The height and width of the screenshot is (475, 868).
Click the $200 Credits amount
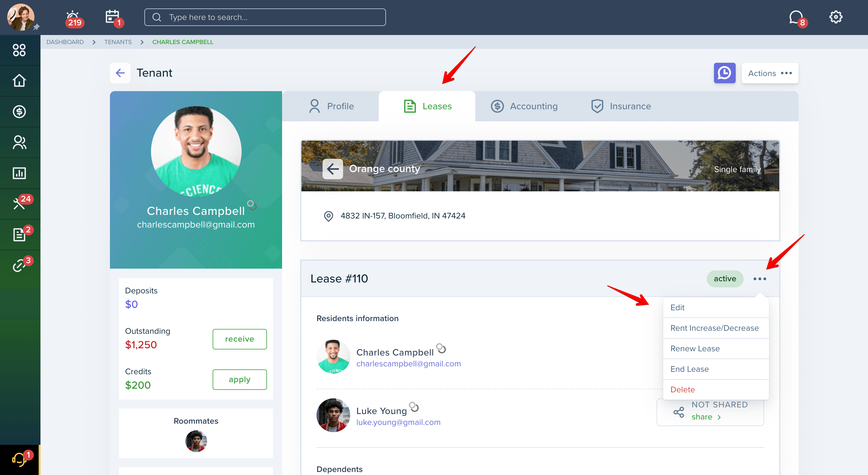[138, 385]
